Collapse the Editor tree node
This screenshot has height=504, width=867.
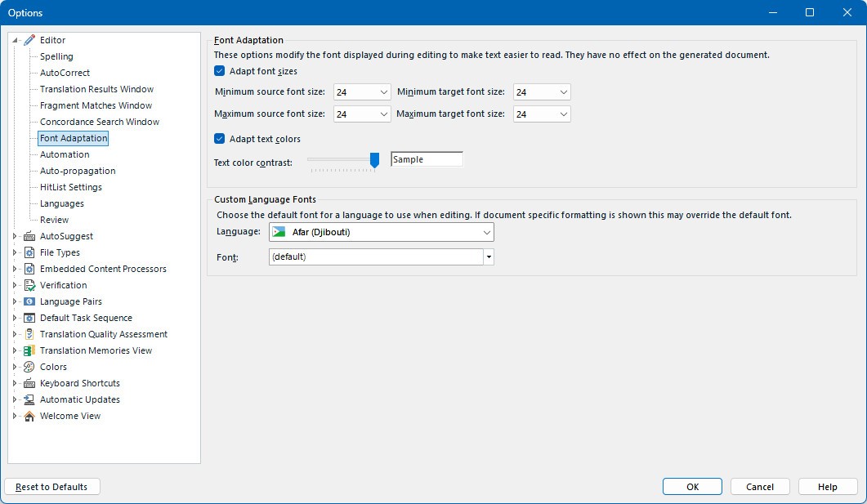click(x=15, y=40)
